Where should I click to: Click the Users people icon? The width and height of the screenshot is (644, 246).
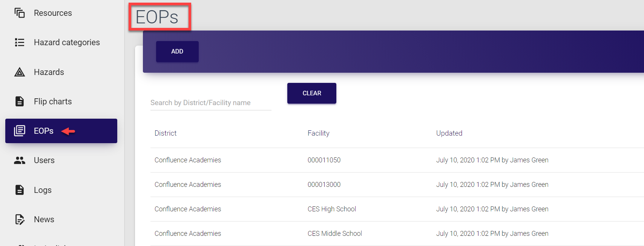tap(20, 160)
